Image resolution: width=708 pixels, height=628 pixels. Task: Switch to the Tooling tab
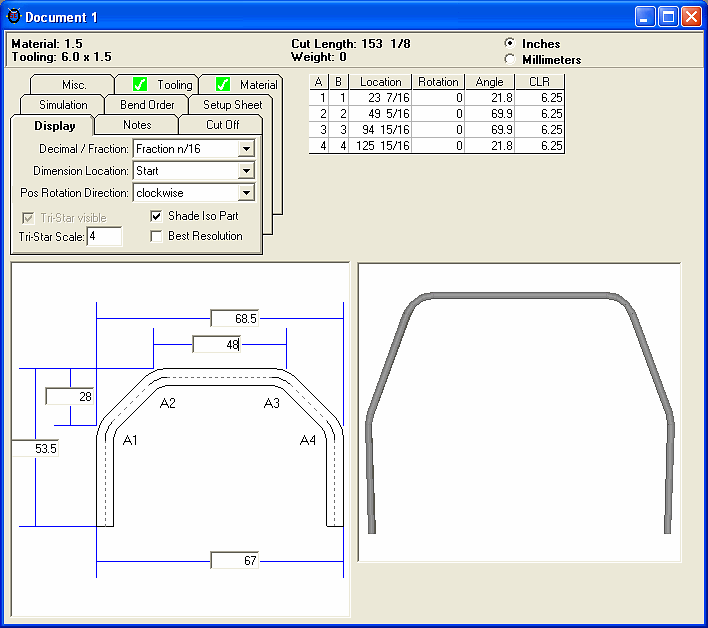tap(157, 84)
